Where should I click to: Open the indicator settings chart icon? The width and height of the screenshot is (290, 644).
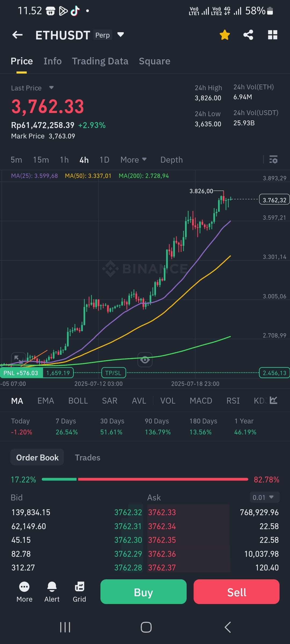click(273, 400)
